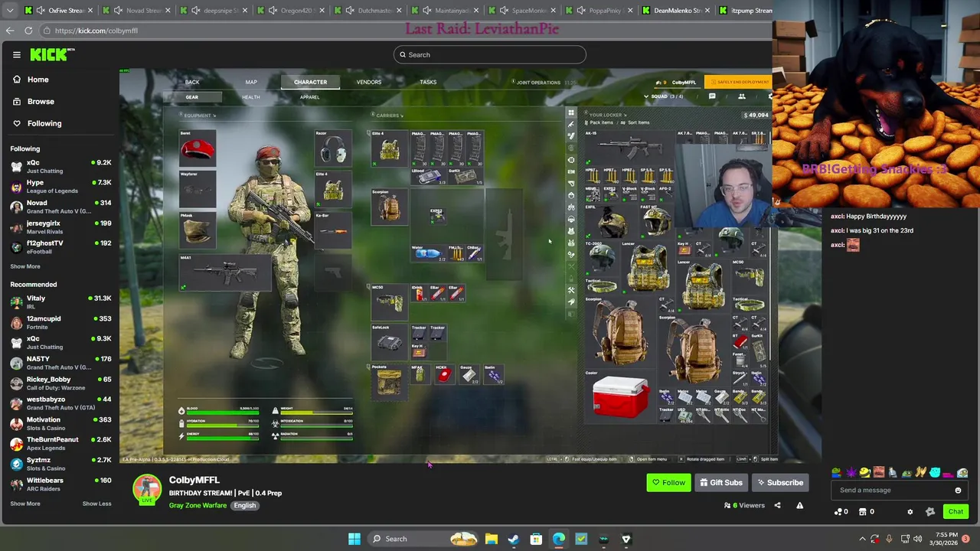Open Steam from the taskbar
This screenshot has height=551, width=980.
coord(513,540)
